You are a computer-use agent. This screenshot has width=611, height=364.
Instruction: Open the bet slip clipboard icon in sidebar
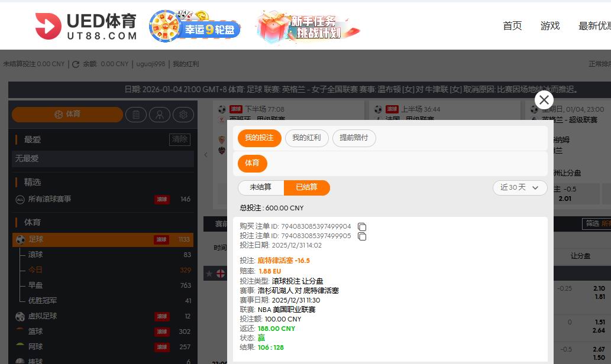[x=136, y=115]
